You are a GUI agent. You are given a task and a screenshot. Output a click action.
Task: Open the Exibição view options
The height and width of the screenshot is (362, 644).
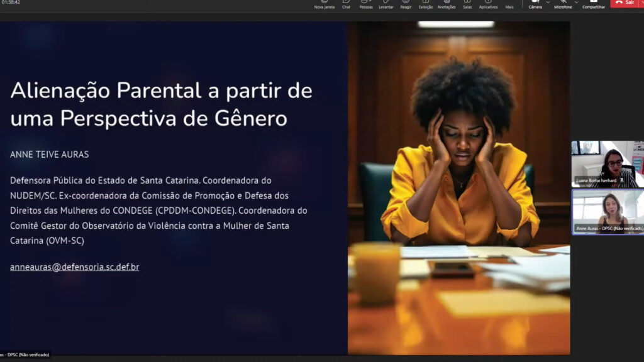(x=426, y=4)
